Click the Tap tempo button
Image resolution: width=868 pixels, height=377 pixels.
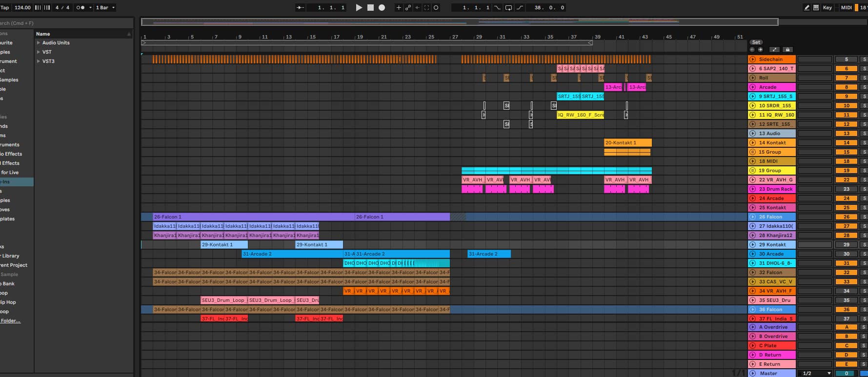pos(5,7)
